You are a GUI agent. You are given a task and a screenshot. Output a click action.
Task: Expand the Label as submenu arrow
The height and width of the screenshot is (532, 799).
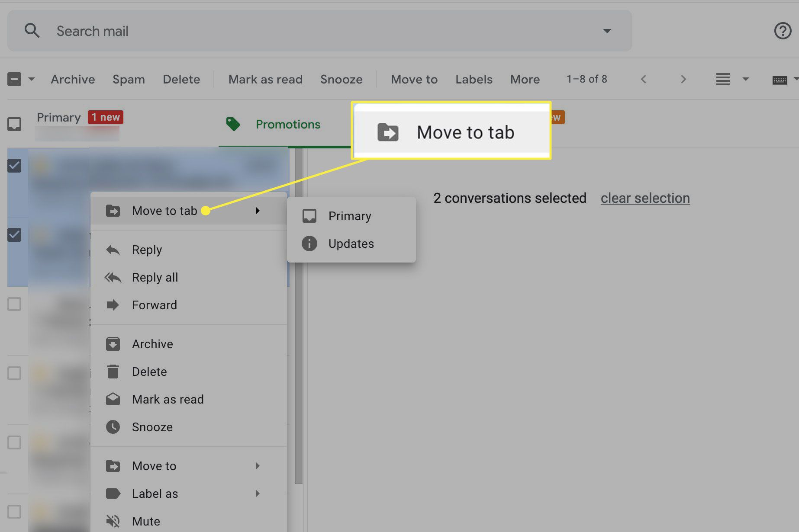point(258,494)
